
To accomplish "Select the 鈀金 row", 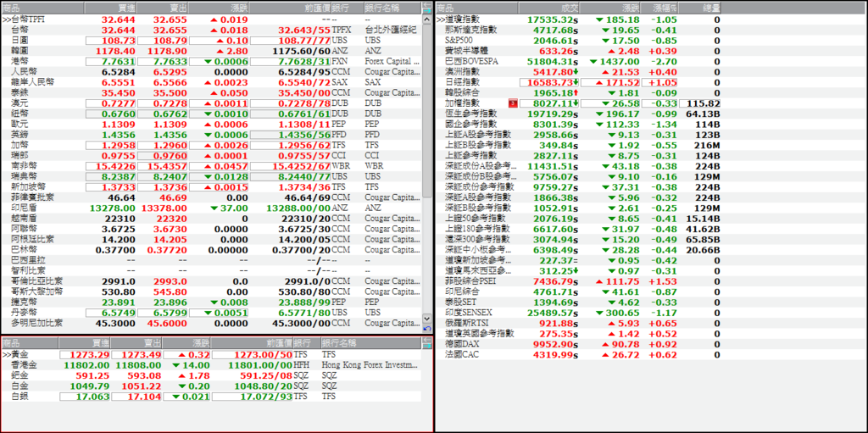I will pyautogui.click(x=211, y=375).
